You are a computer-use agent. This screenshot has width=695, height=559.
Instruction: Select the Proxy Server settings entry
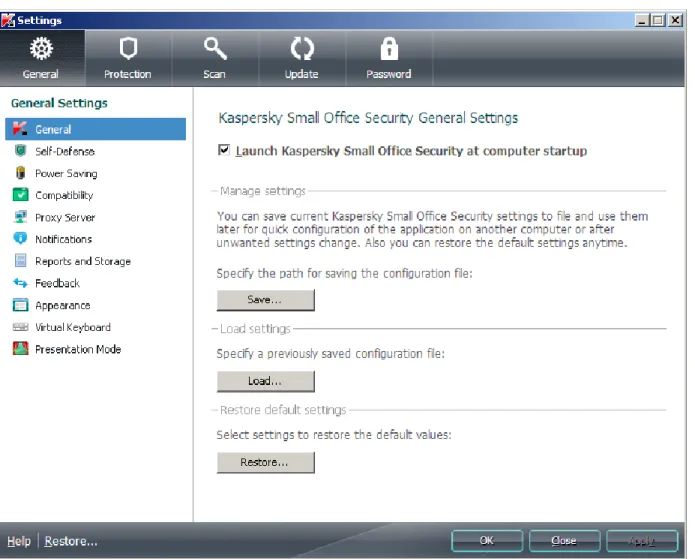coord(95,217)
